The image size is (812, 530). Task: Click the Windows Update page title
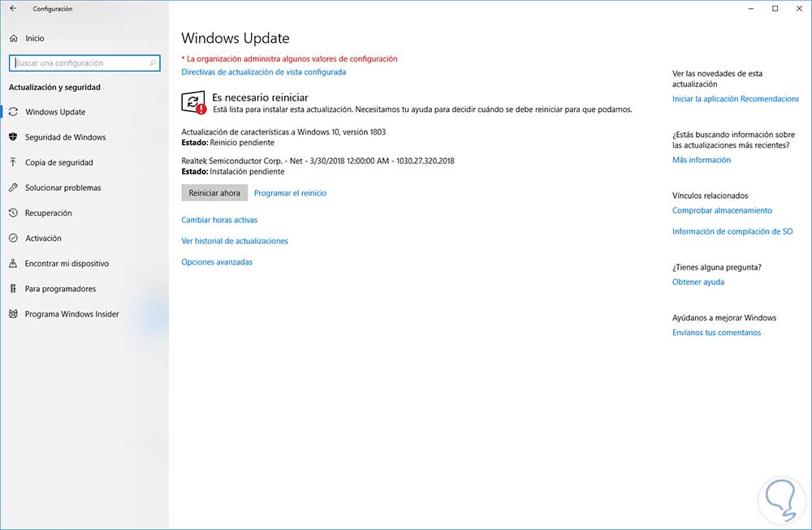coord(235,38)
